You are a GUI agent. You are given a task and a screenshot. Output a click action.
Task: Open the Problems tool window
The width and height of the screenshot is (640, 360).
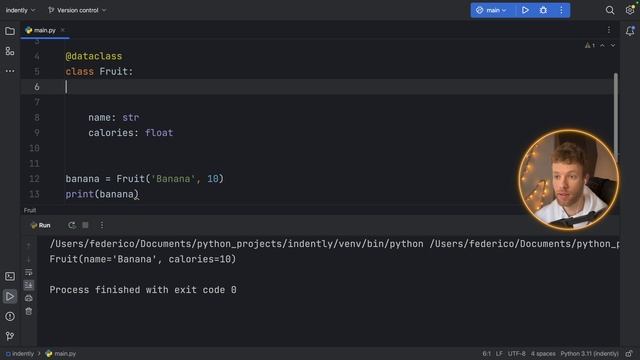coord(10,316)
